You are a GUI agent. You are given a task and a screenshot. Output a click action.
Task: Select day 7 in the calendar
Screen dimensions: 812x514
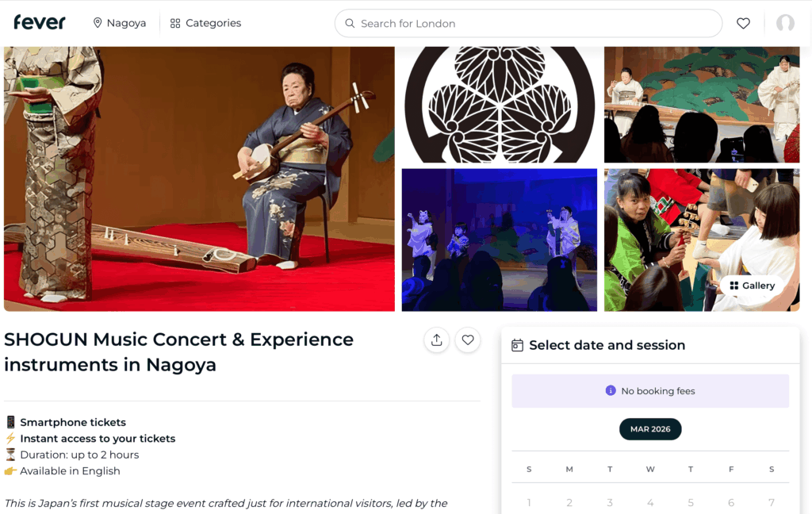772,502
